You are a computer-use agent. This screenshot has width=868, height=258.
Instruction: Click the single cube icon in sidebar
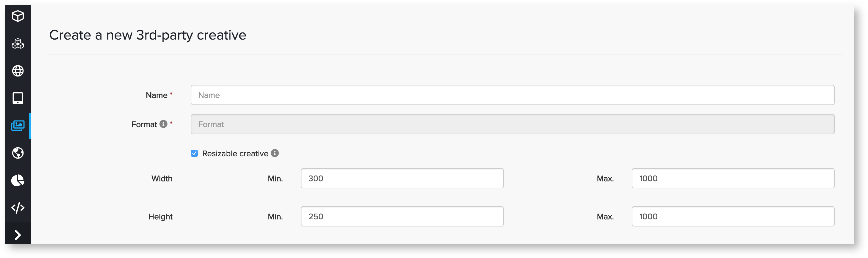coord(18,16)
